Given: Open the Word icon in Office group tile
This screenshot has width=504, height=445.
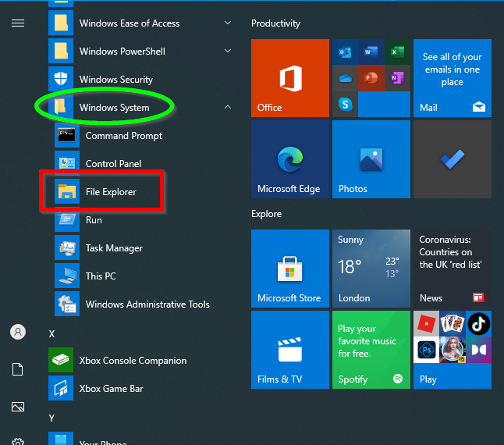Looking at the screenshot, I should click(371, 52).
